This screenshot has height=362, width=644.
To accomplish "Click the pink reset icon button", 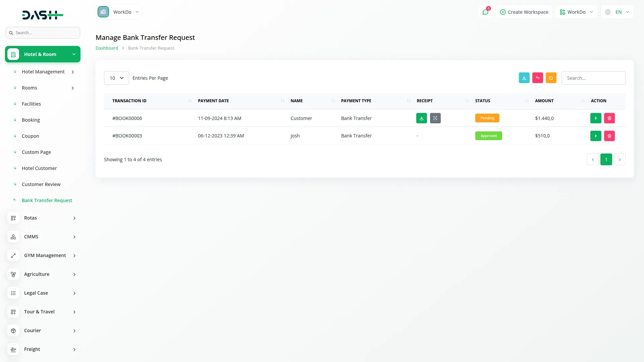I will pos(537,78).
